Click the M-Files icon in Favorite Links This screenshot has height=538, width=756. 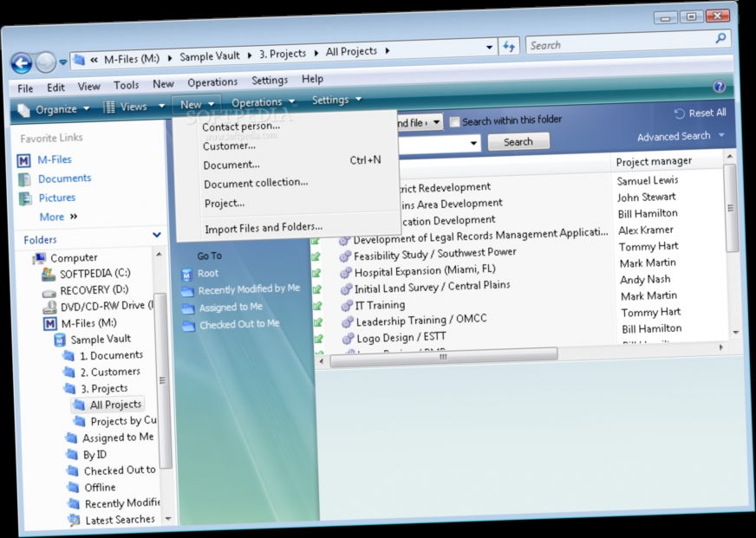[x=23, y=160]
